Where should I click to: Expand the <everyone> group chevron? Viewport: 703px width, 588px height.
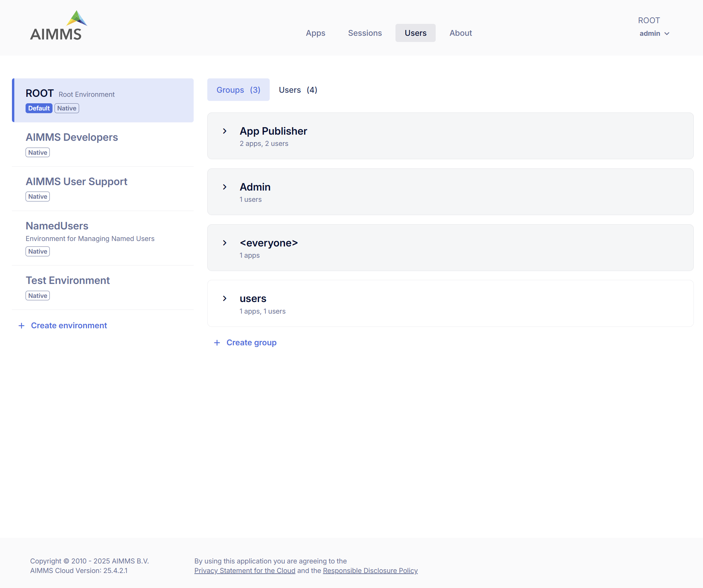[x=225, y=243]
